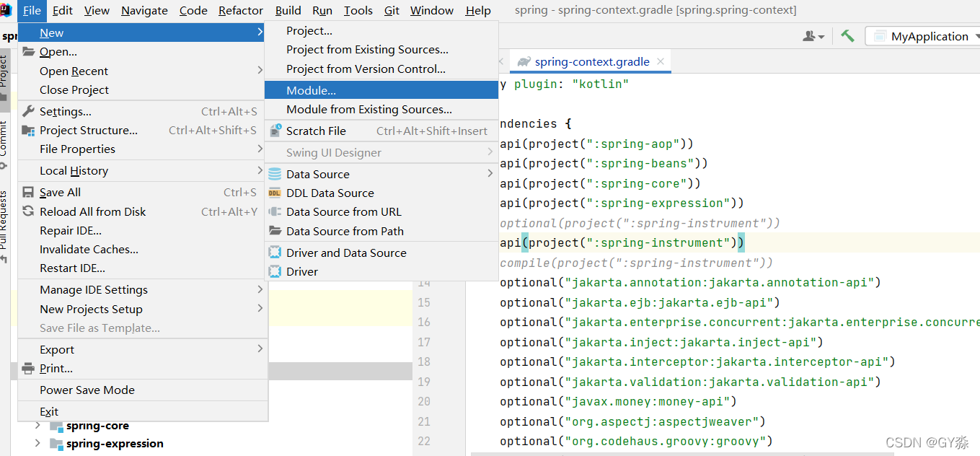Viewport: 980px width, 456px height.
Task: Close the spring-context.gradle tab
Action: coord(660,61)
